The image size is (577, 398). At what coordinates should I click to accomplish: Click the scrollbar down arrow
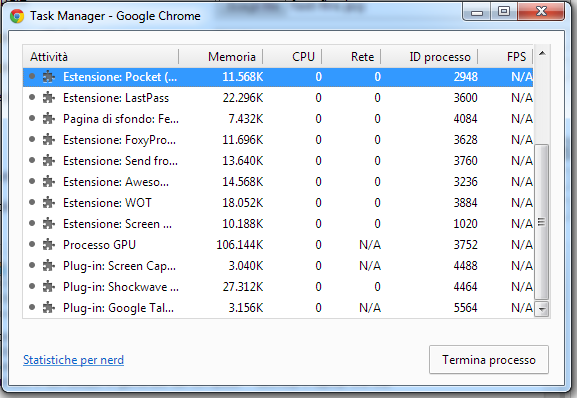(542, 309)
